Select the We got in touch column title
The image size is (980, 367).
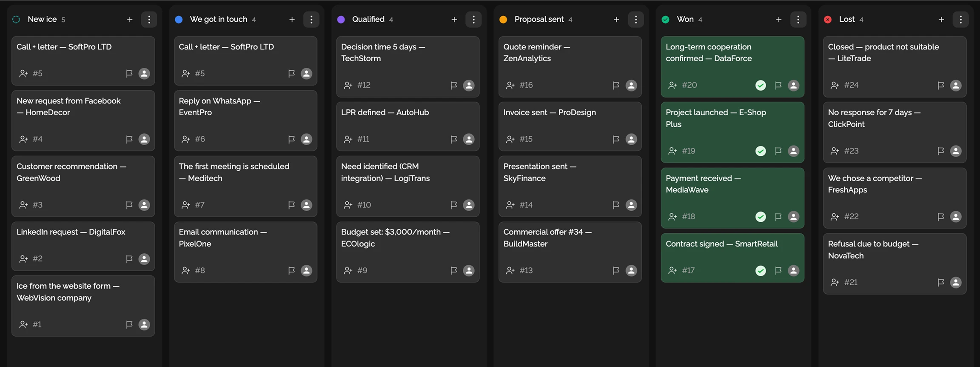click(x=218, y=19)
